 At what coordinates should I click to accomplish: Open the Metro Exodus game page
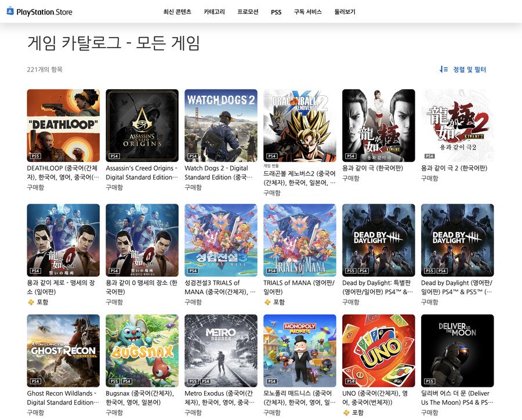(x=221, y=350)
